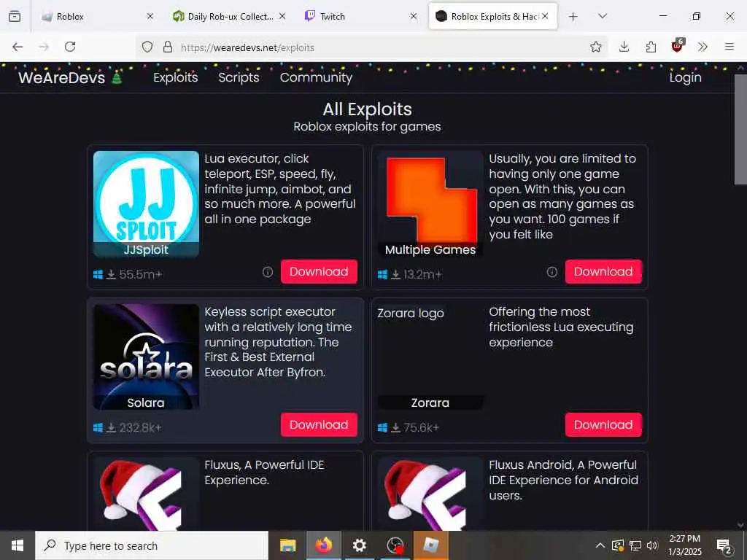Download JJSploit

click(x=319, y=271)
